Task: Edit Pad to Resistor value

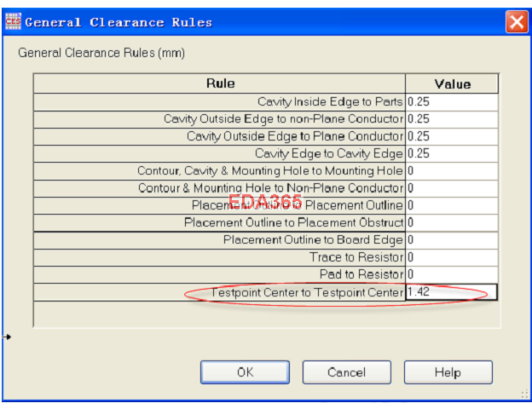Action: tap(452, 275)
